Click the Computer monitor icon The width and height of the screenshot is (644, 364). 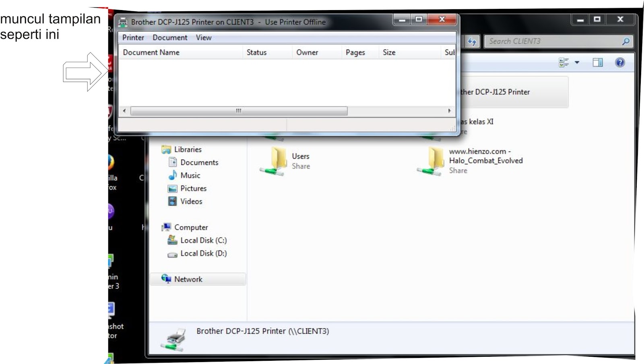[166, 227]
